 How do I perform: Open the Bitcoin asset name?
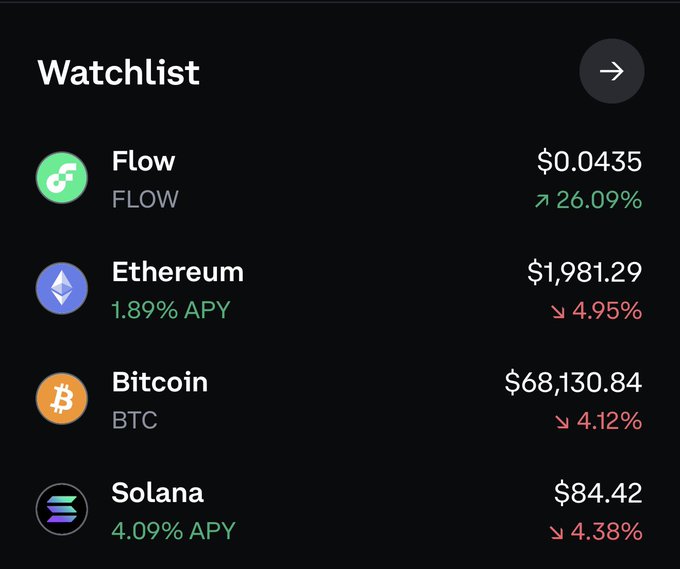(160, 382)
